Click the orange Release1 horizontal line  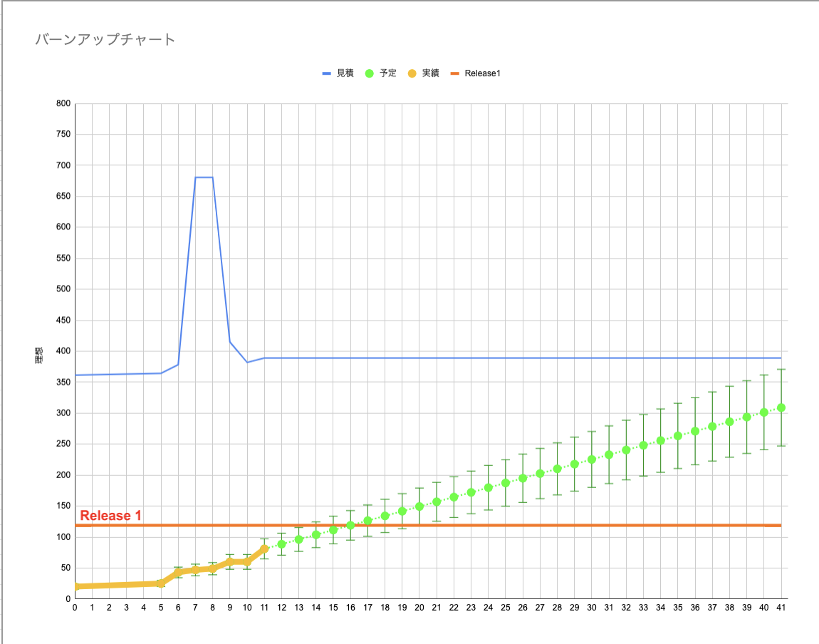pyautogui.click(x=428, y=526)
